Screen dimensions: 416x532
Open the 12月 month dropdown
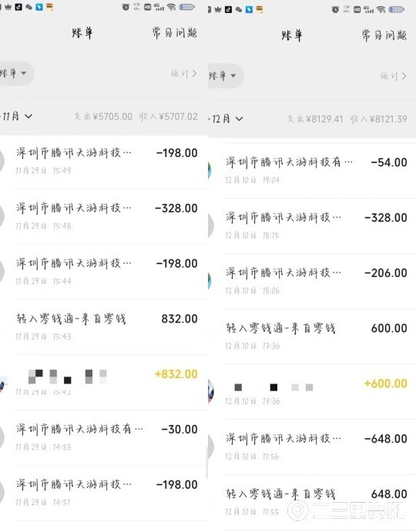pos(226,119)
